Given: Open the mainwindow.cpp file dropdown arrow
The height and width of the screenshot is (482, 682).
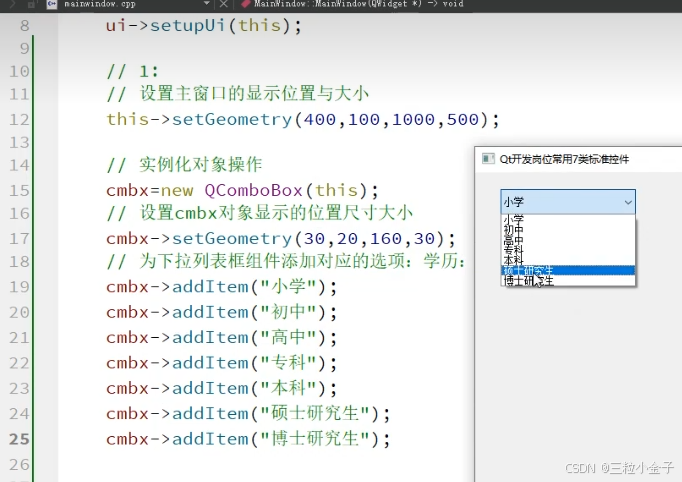Looking at the screenshot, I should tap(207, 4).
